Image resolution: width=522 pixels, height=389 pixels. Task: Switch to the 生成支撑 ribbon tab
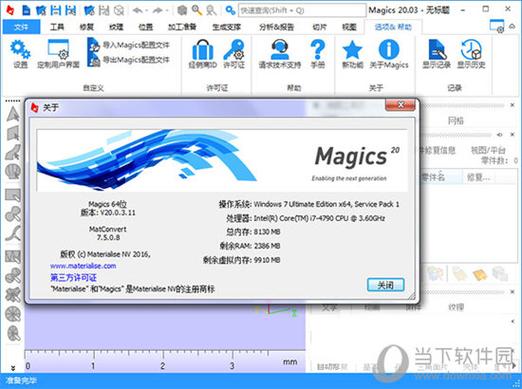[x=227, y=27]
